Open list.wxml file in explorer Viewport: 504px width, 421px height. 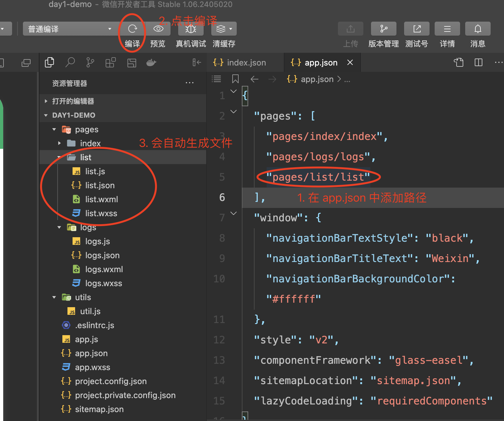(101, 199)
